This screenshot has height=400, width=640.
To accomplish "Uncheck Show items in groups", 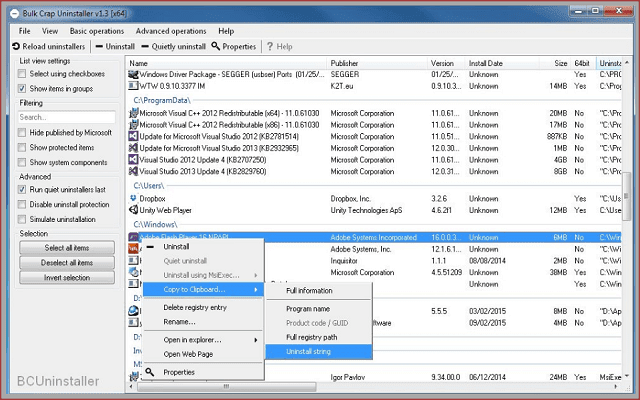I will click(x=24, y=88).
